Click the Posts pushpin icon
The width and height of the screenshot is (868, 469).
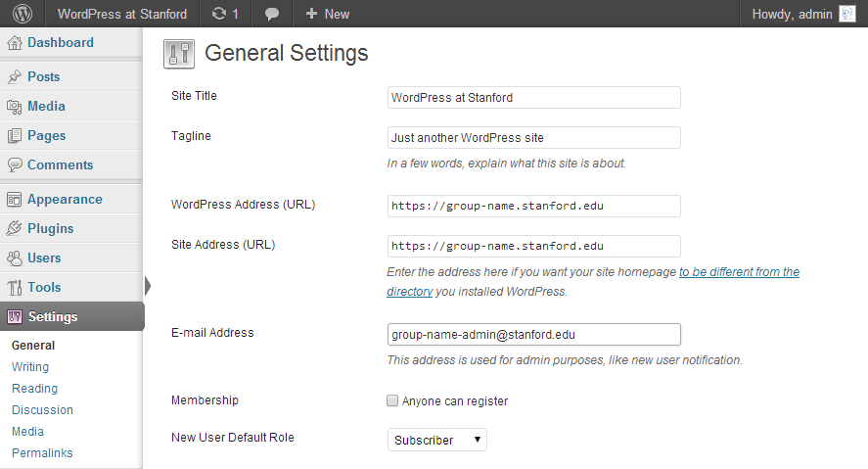(15, 77)
